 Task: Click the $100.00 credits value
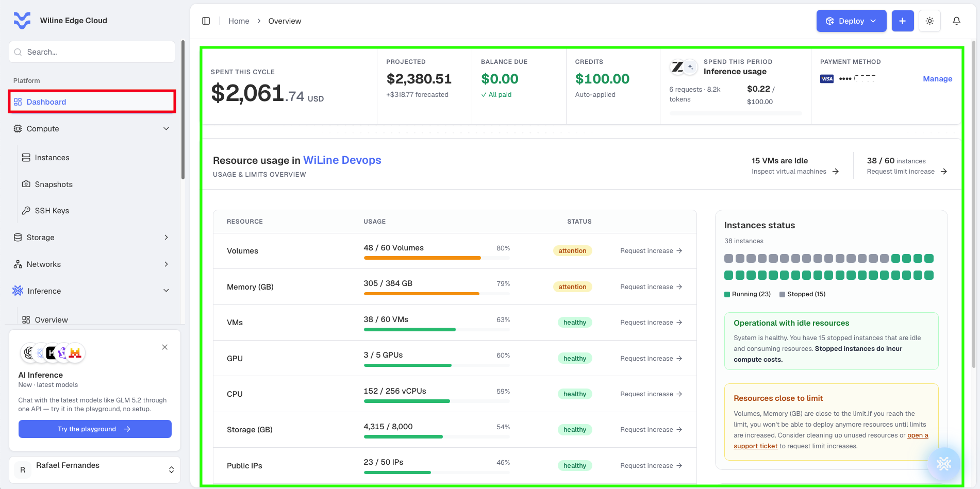click(x=602, y=79)
